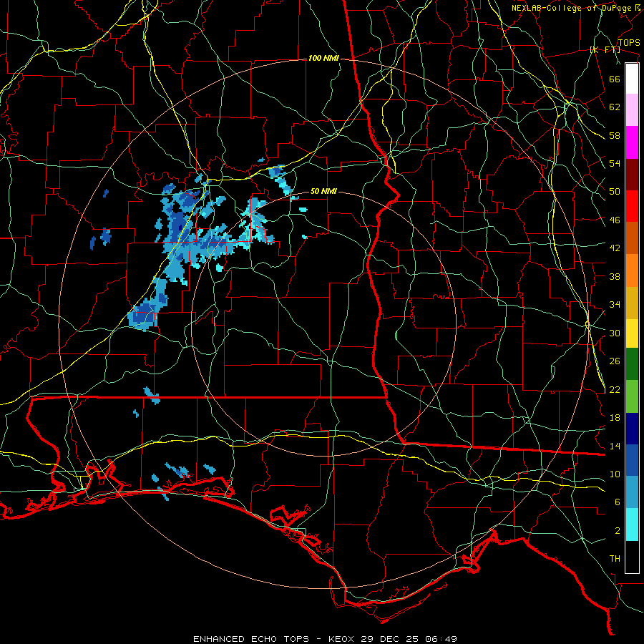
Task: Click the dark maroon legend swatch
Action: tap(632, 175)
